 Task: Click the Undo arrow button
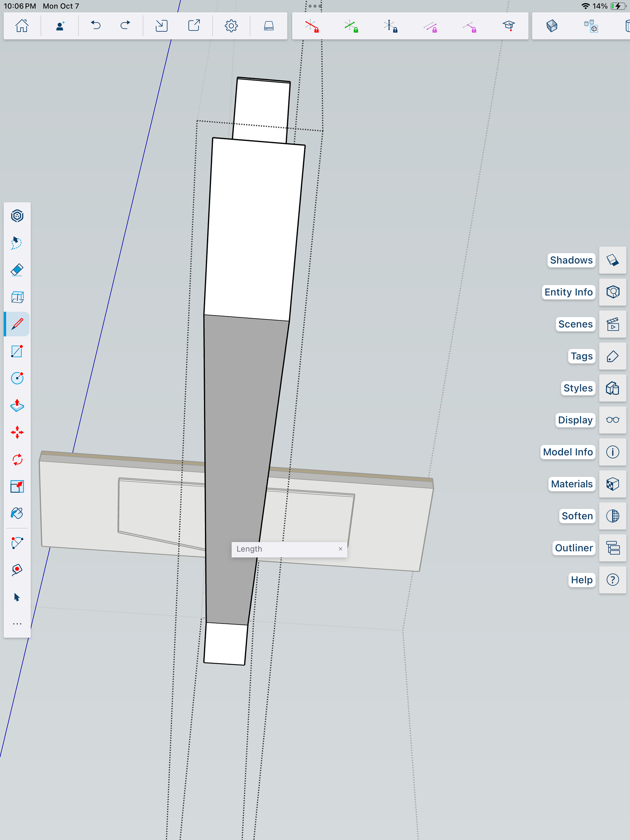[x=96, y=26]
